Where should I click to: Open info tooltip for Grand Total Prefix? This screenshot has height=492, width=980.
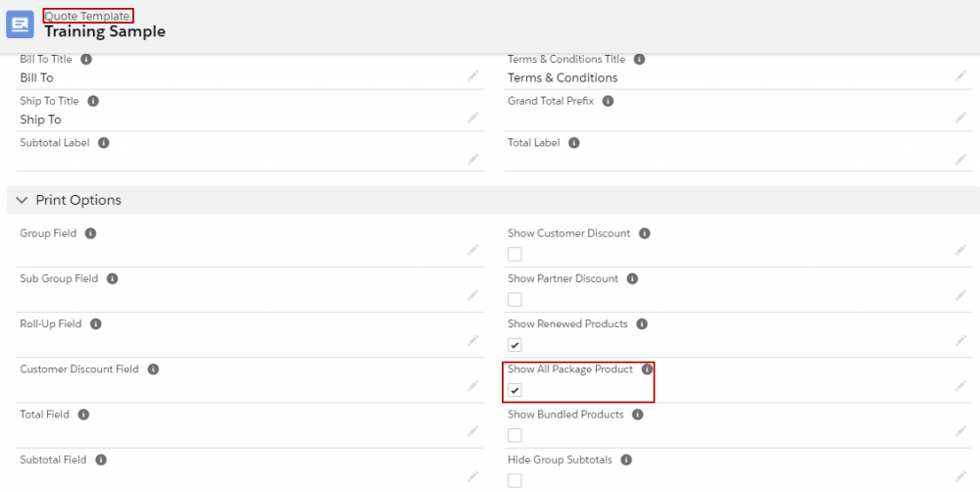609,101
